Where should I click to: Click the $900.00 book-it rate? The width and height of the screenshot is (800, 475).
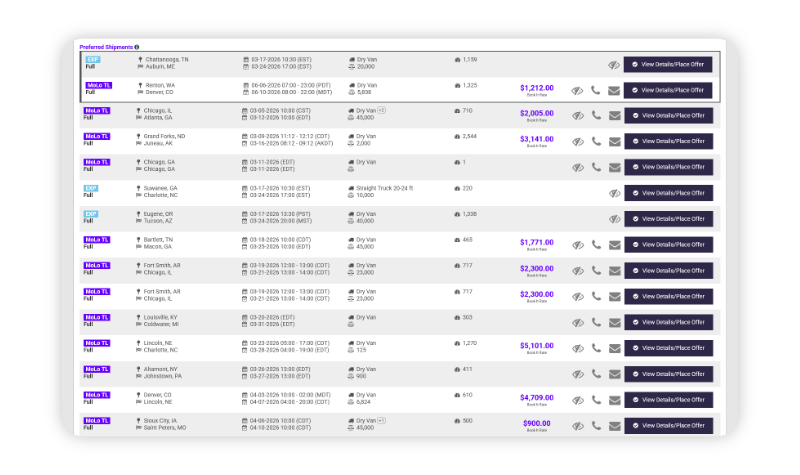coord(537,423)
